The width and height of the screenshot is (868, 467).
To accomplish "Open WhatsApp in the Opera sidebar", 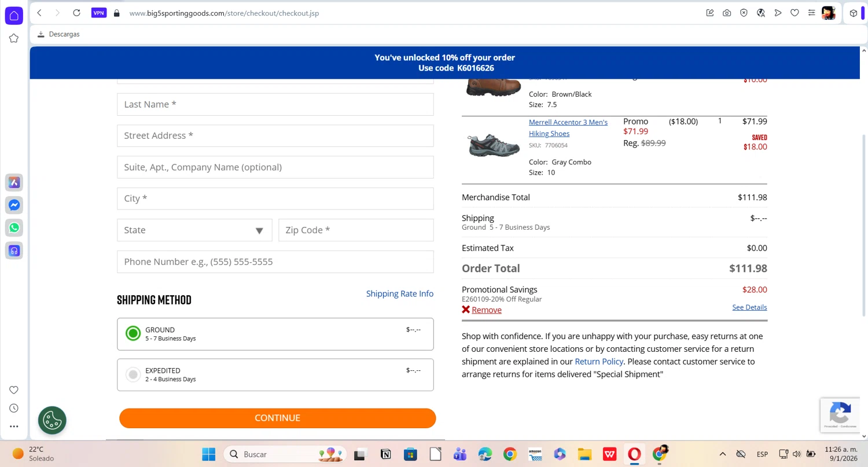I will pyautogui.click(x=14, y=227).
